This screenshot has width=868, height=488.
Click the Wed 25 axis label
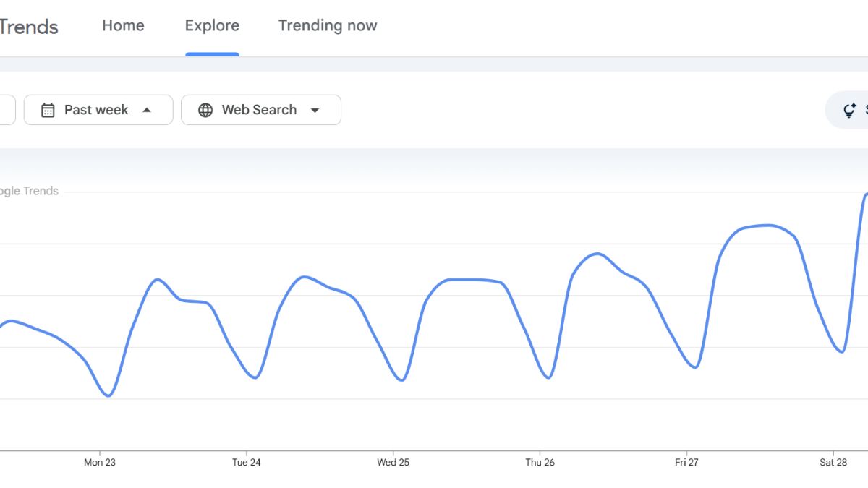point(393,462)
